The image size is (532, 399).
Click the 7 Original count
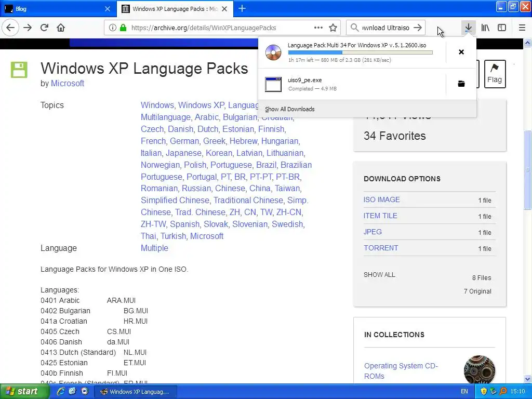tap(477, 291)
